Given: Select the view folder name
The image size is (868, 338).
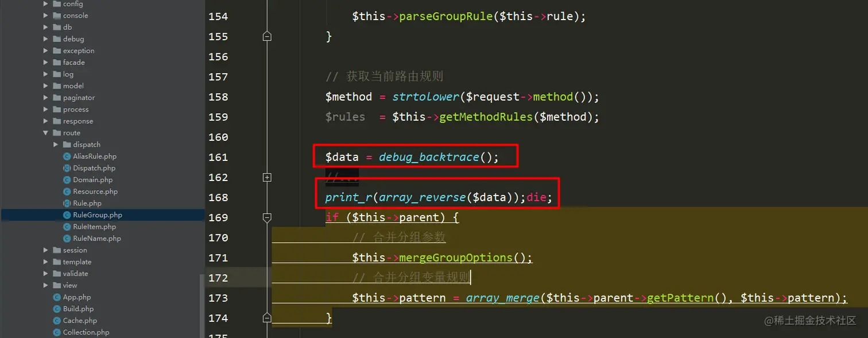Looking at the screenshot, I should pos(70,285).
